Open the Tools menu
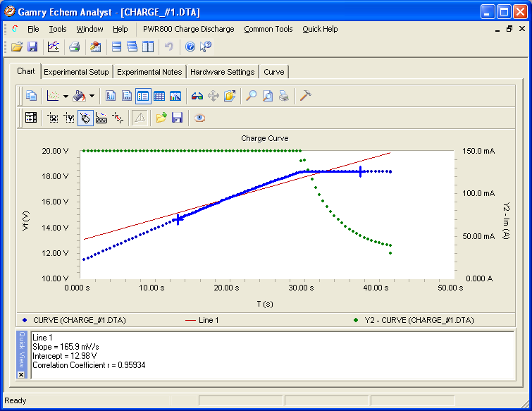 point(58,29)
